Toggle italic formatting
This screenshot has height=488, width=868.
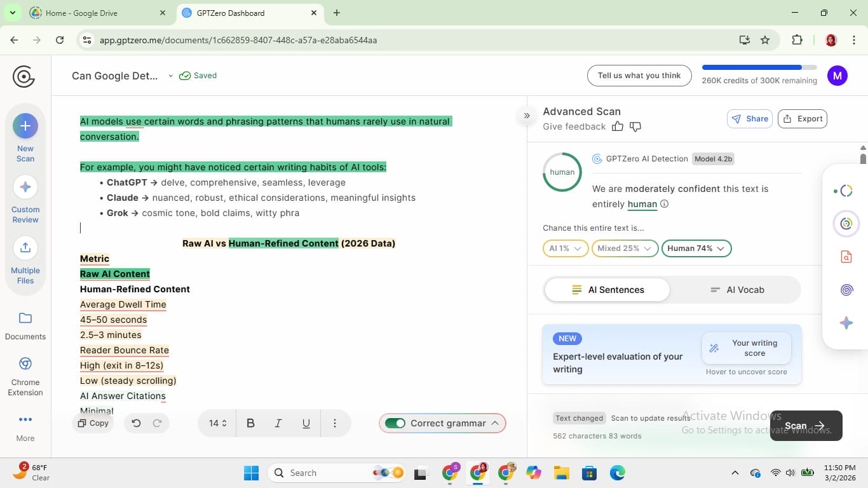pos(278,423)
